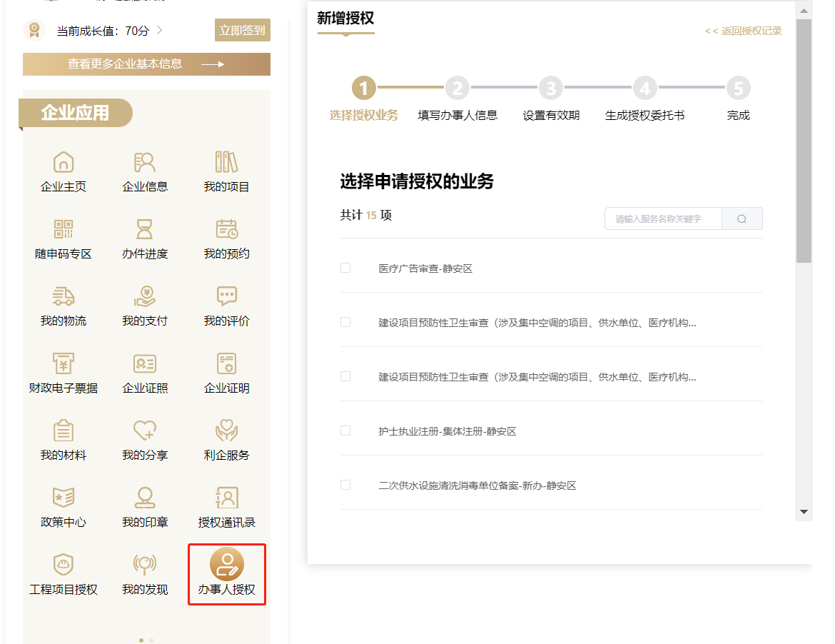Screen dimensions: 835x644
Task: Click 立即签到 button
Action: click(242, 30)
